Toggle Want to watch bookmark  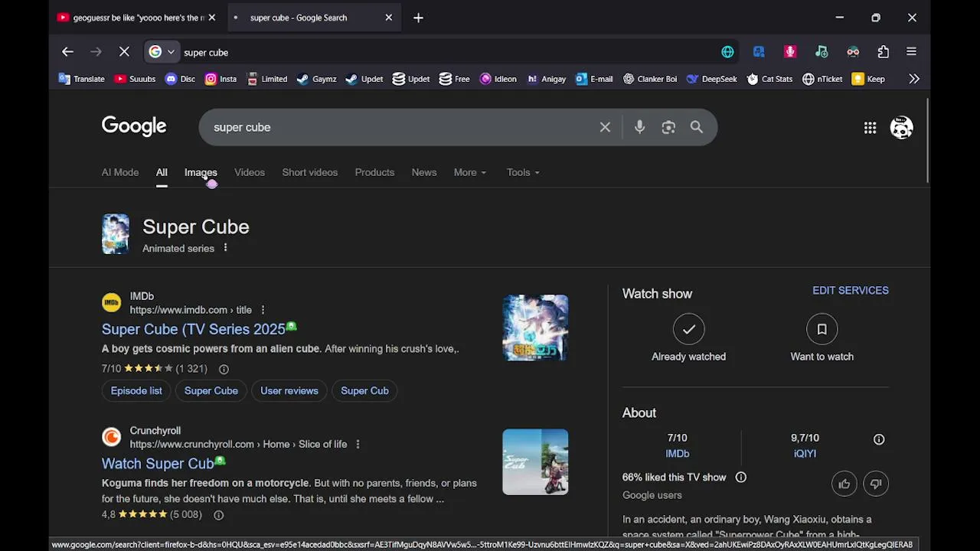pos(822,329)
